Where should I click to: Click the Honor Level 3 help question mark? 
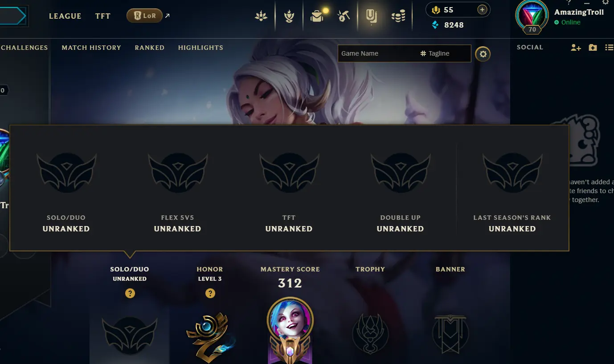210,293
